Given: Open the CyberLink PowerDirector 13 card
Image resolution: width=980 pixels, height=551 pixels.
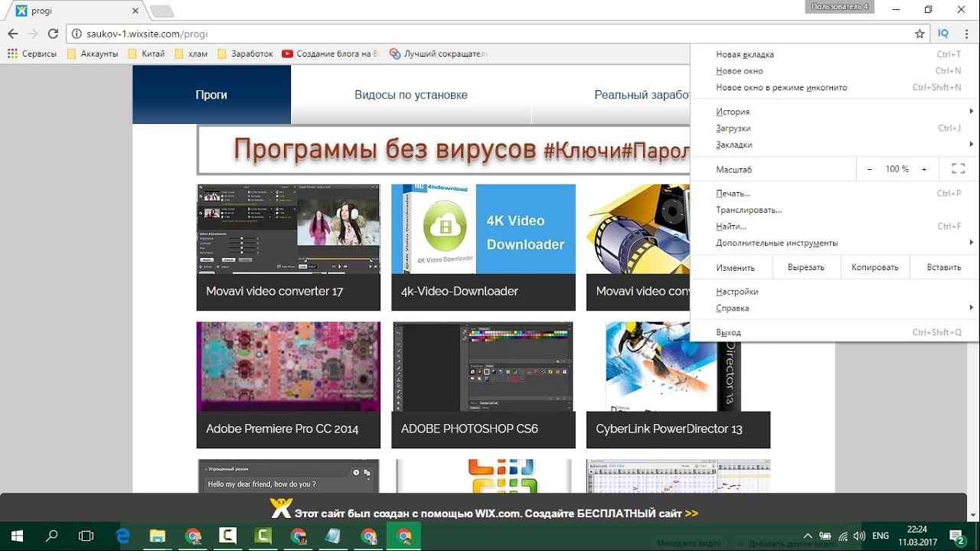Looking at the screenshot, I should click(x=678, y=385).
